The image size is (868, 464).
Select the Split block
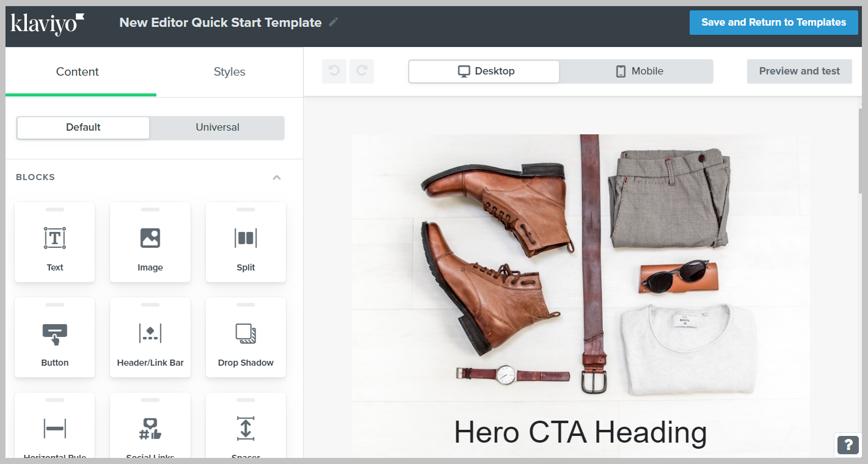[246, 242]
